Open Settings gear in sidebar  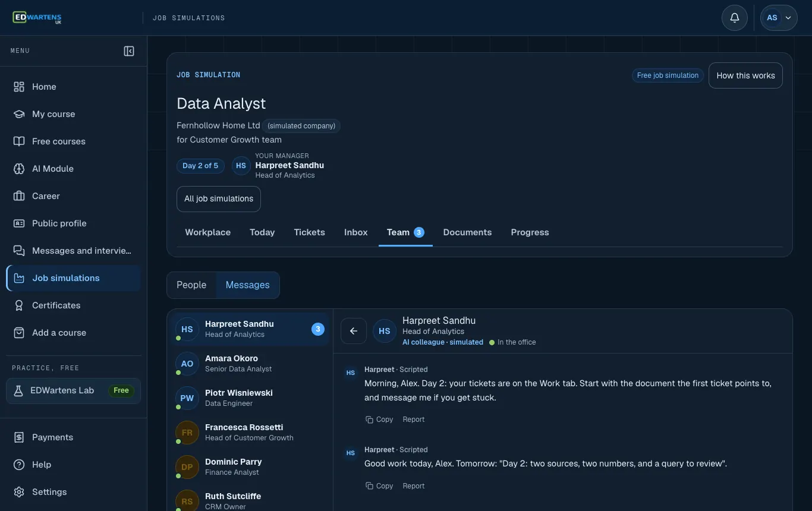tap(74, 492)
